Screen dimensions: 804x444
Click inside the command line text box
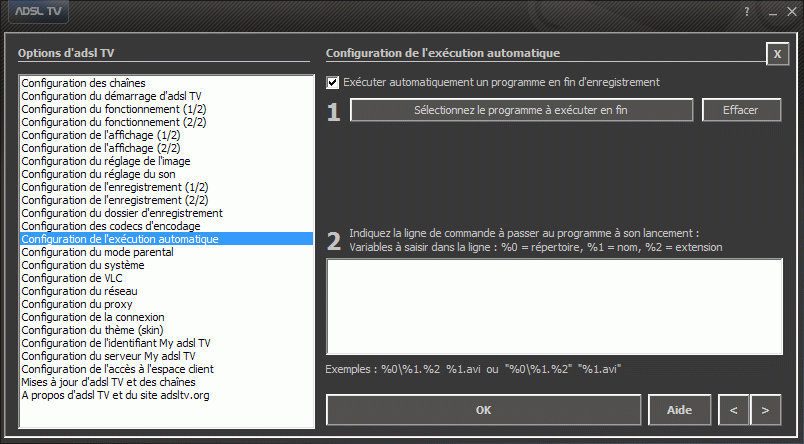554,306
